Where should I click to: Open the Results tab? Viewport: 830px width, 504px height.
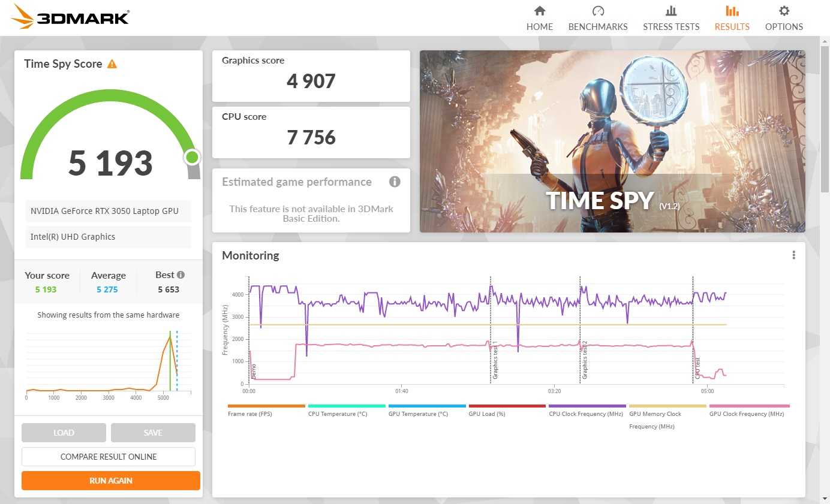coord(732,19)
